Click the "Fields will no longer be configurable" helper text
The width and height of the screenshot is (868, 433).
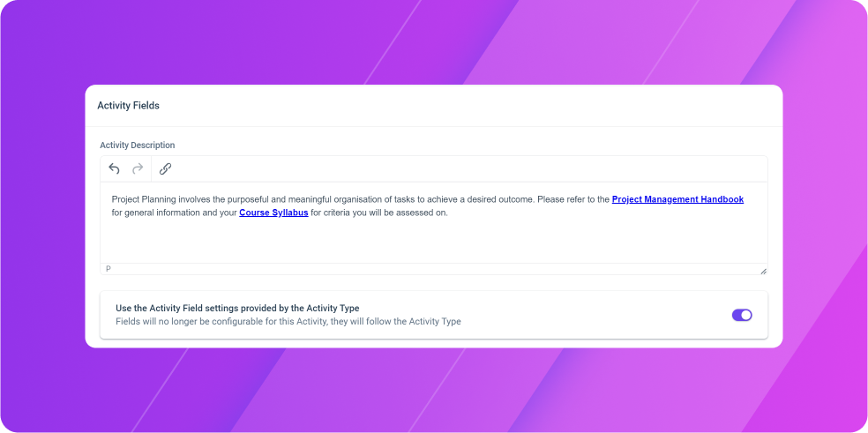(x=288, y=321)
